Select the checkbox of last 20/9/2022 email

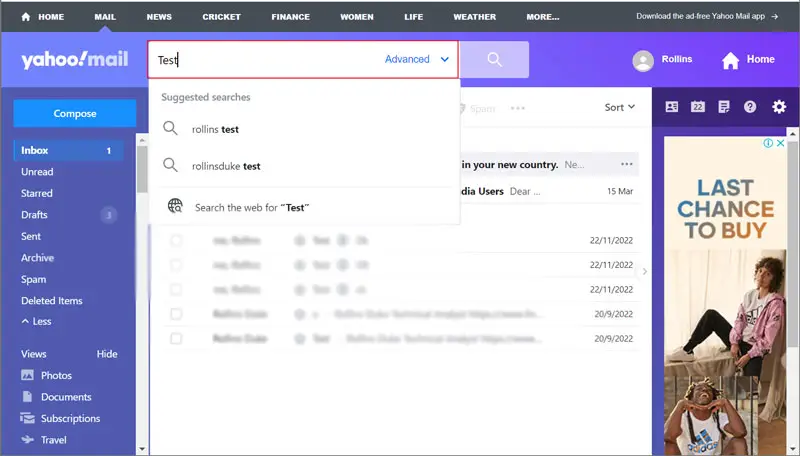pos(176,338)
